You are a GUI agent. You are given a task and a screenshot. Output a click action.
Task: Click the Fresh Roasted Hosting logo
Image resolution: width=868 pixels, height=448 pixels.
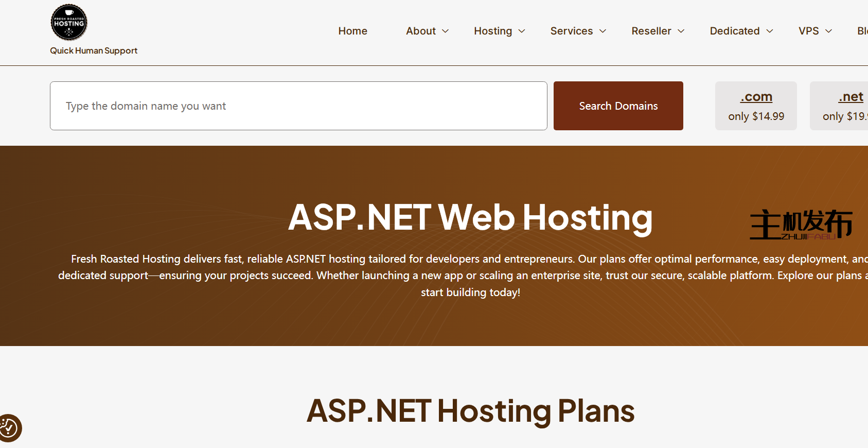pyautogui.click(x=69, y=23)
